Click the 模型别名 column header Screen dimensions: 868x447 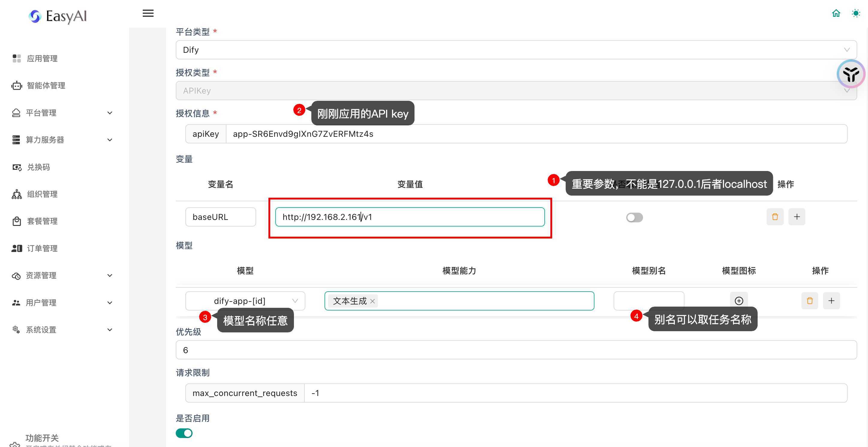pyautogui.click(x=649, y=271)
